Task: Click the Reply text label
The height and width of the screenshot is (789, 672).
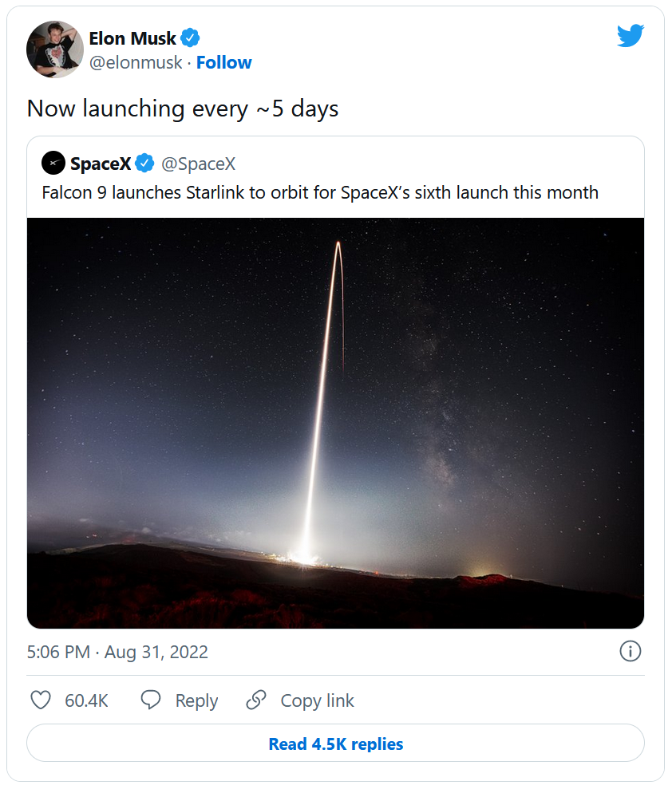Action: tap(196, 700)
